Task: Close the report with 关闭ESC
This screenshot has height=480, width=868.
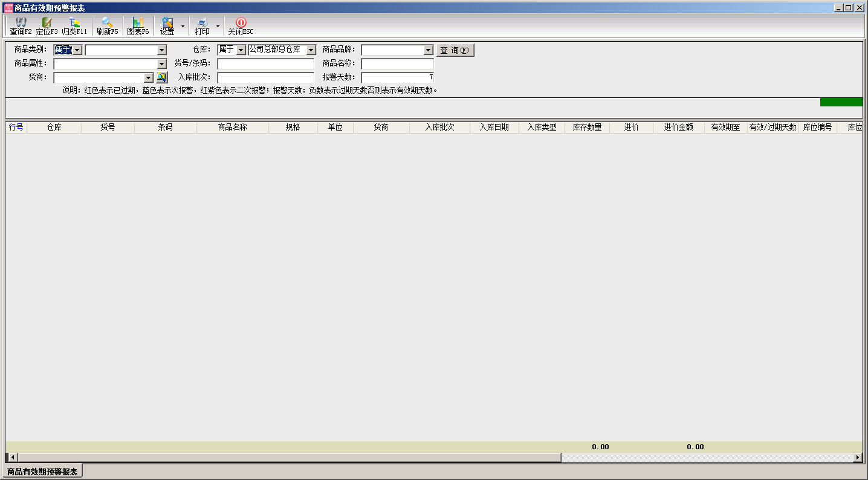Action: (x=241, y=26)
